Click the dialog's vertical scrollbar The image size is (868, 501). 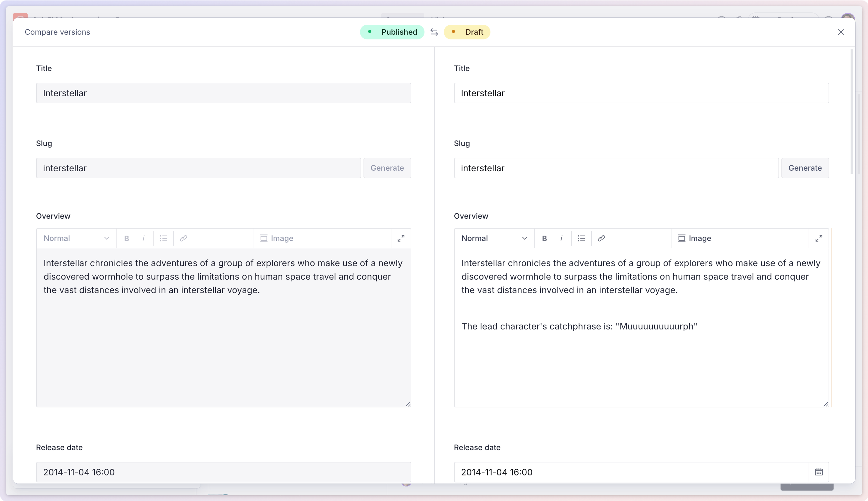(851, 111)
